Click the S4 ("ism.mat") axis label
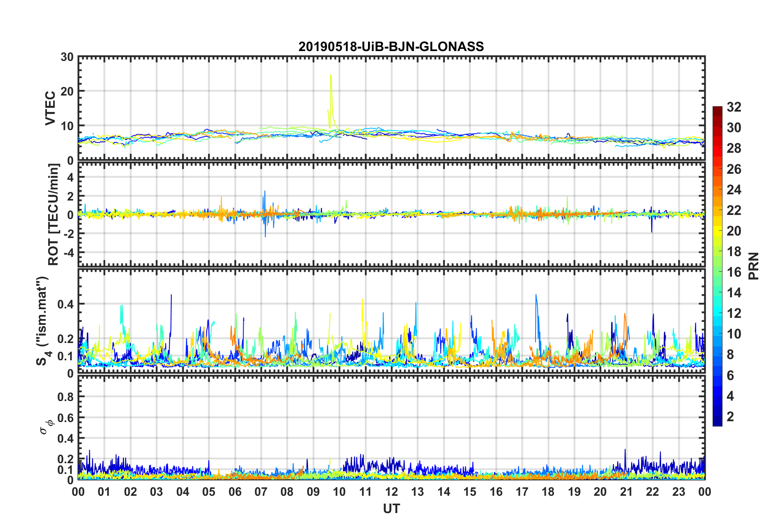 tap(42, 321)
